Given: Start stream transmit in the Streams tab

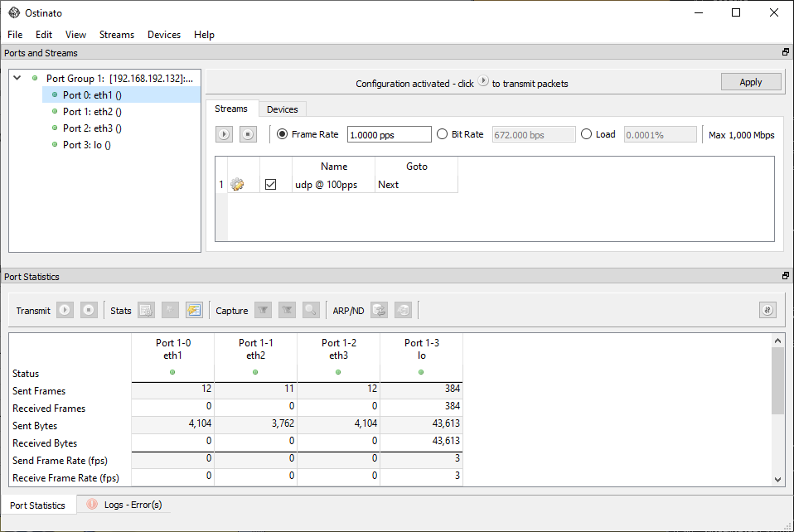Looking at the screenshot, I should (x=224, y=134).
